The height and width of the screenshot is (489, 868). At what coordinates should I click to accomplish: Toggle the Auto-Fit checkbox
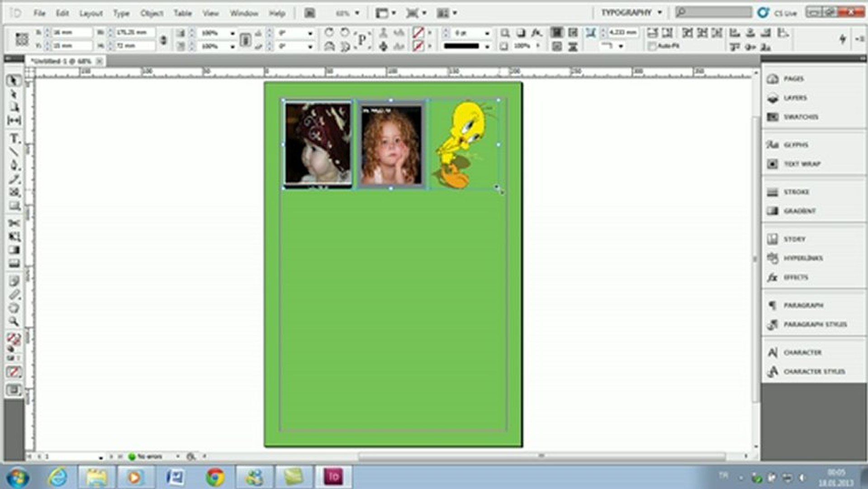[652, 46]
